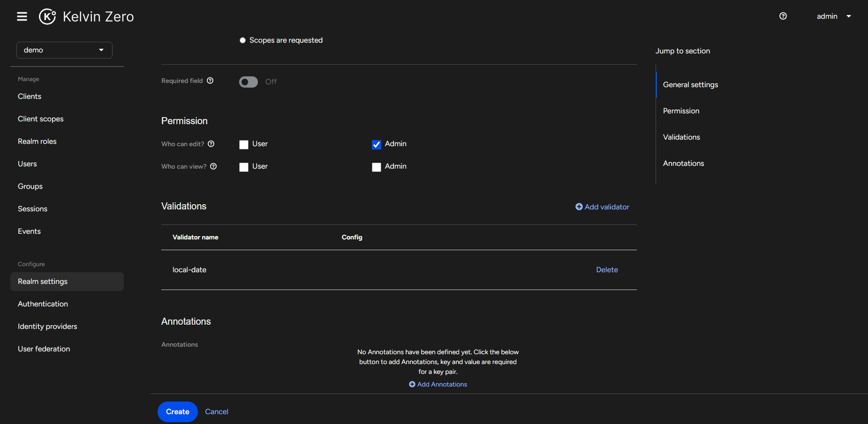Click the plus icon next to Add validator
Viewport: 868px width, 424px height.
[x=579, y=207]
